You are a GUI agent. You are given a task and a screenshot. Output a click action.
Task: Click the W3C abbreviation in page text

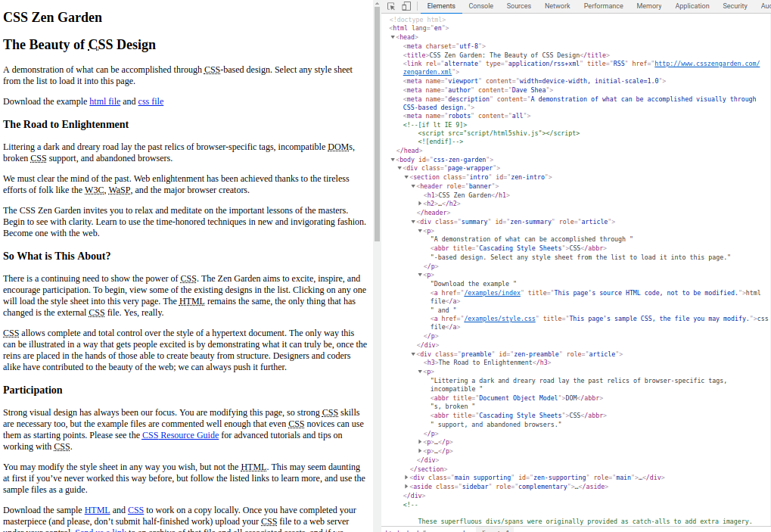point(95,190)
